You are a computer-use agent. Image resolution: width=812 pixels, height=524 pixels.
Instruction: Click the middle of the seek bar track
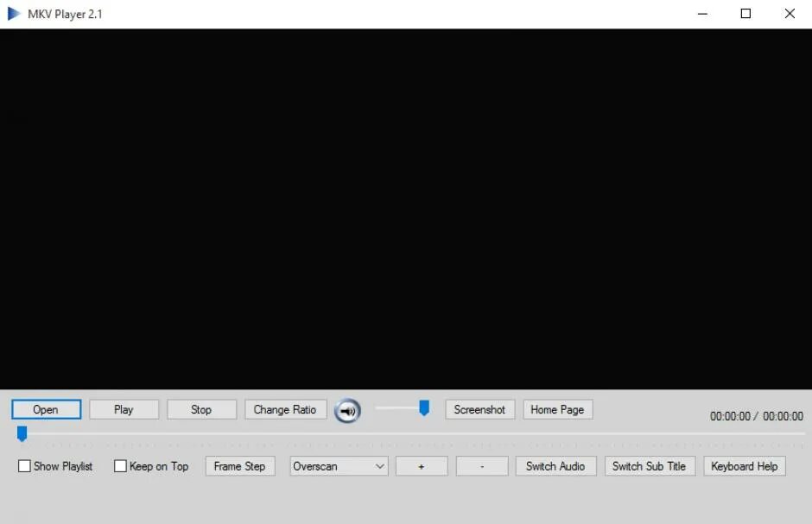pos(411,433)
